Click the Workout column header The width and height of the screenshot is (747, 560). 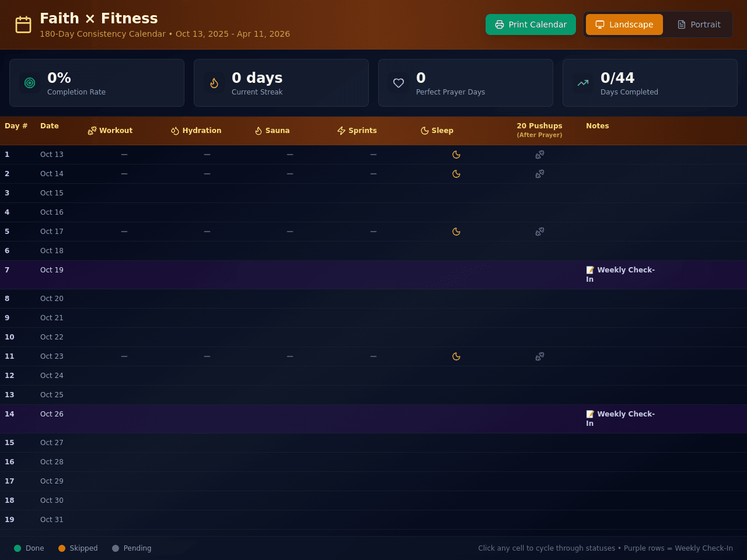[110, 131]
